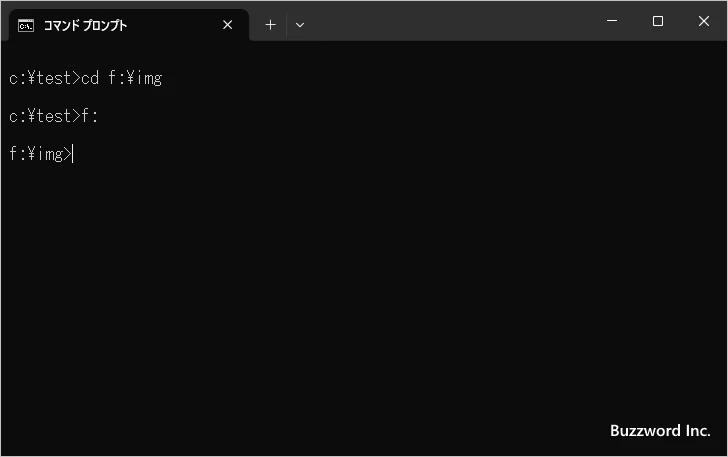Close the コマンド プロンプト tab
The height and width of the screenshot is (457, 728).
click(228, 25)
